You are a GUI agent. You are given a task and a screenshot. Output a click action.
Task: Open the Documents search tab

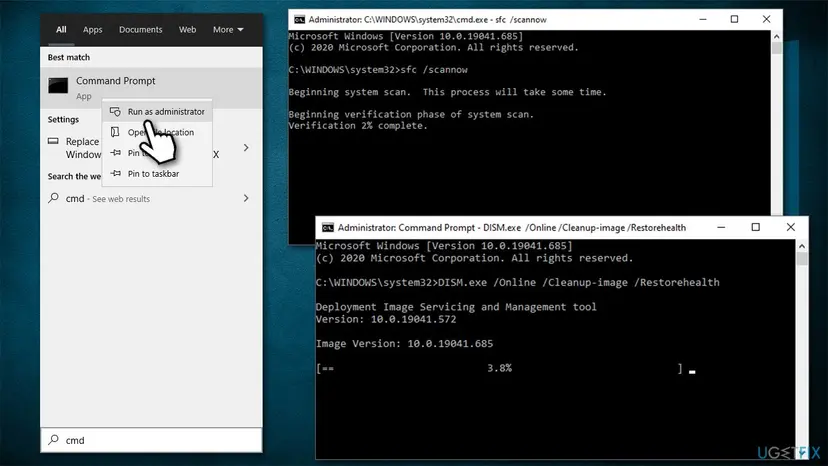click(x=140, y=30)
